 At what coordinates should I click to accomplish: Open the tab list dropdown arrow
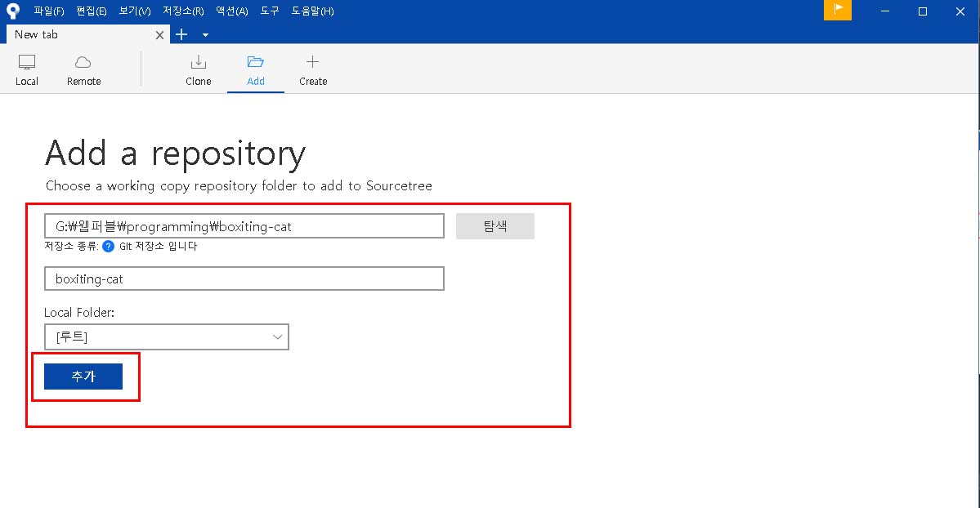point(205,35)
